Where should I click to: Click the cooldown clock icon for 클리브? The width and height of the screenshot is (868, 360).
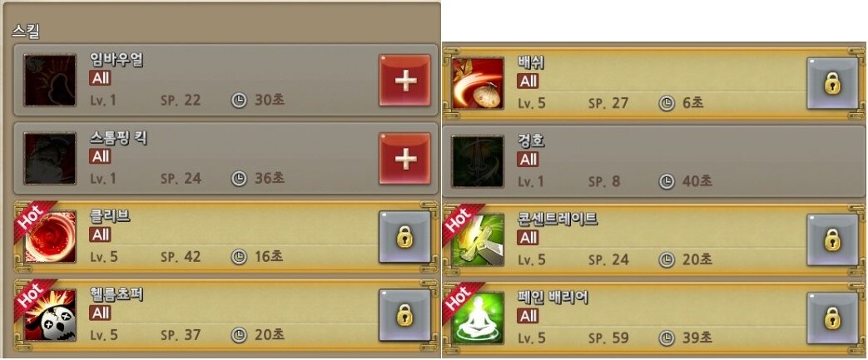(239, 257)
